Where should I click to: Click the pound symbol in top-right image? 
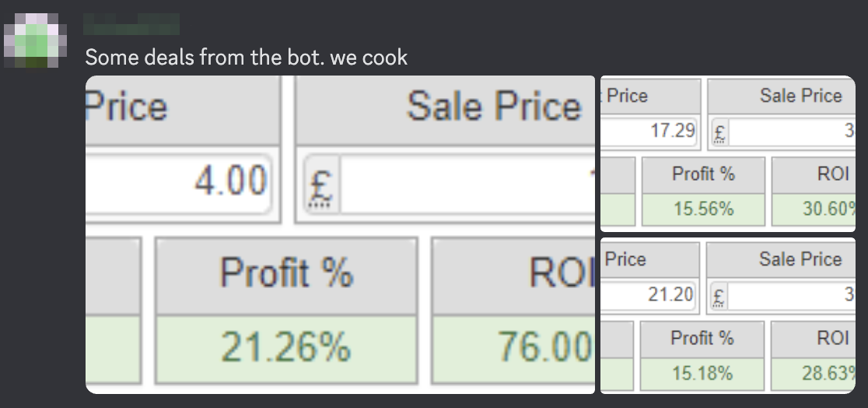tap(719, 132)
